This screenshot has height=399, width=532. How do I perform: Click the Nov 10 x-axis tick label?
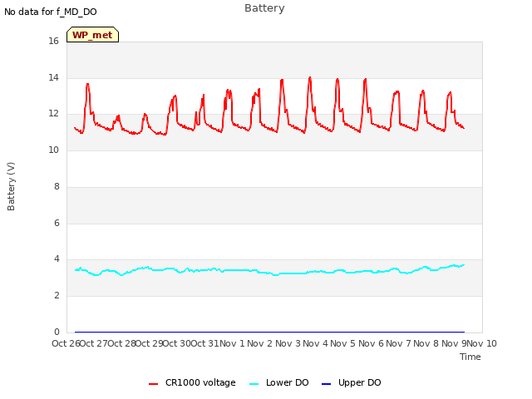point(482,343)
